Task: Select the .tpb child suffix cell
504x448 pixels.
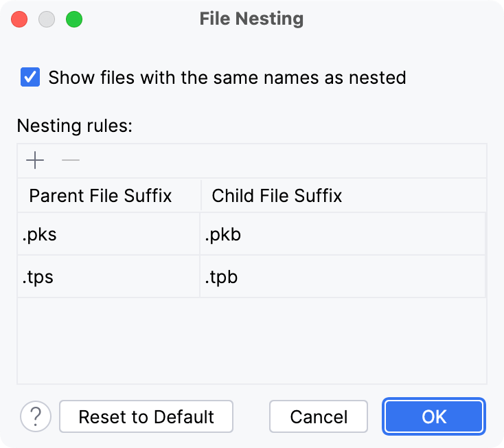Action: 342,277
